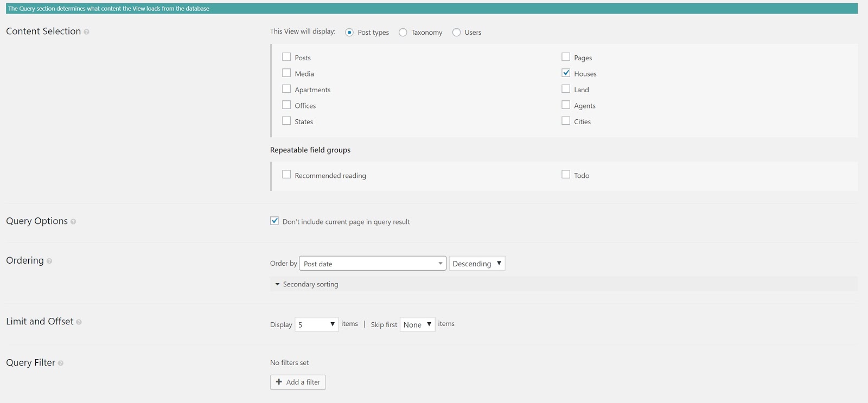
Task: Open the Display items count dropdown
Action: [317, 324]
